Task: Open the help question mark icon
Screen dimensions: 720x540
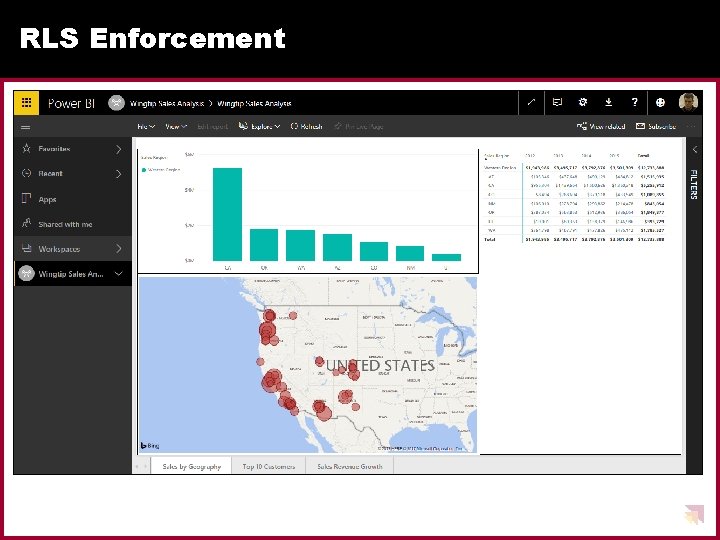Action: point(634,102)
